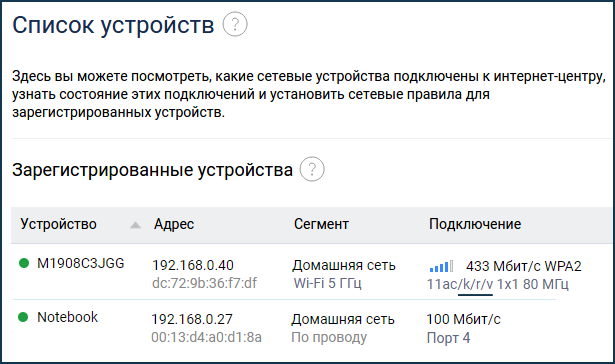Click Адрес column header
This screenshot has height=364, width=615.
tap(174, 224)
